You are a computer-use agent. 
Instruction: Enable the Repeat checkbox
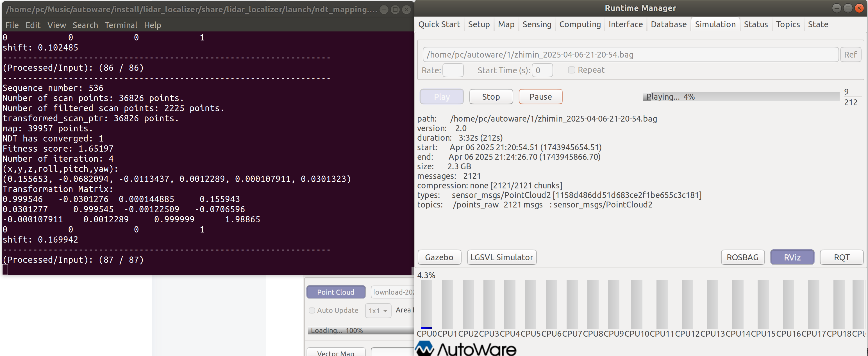[571, 70]
